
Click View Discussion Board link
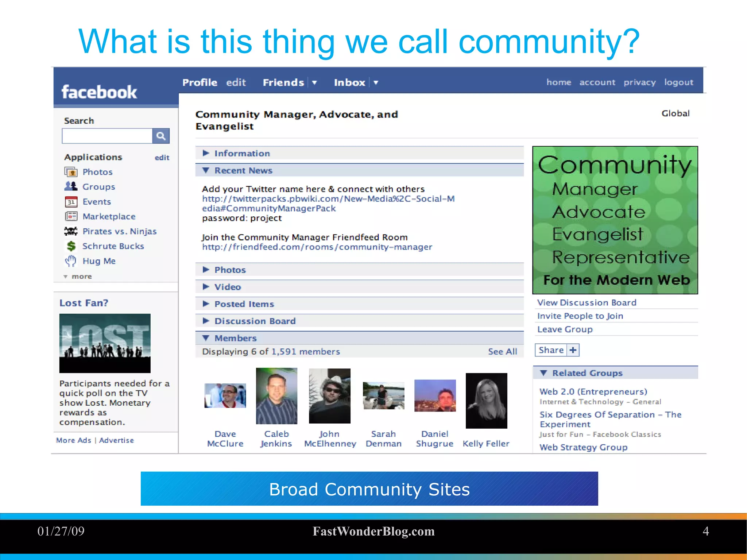point(587,302)
